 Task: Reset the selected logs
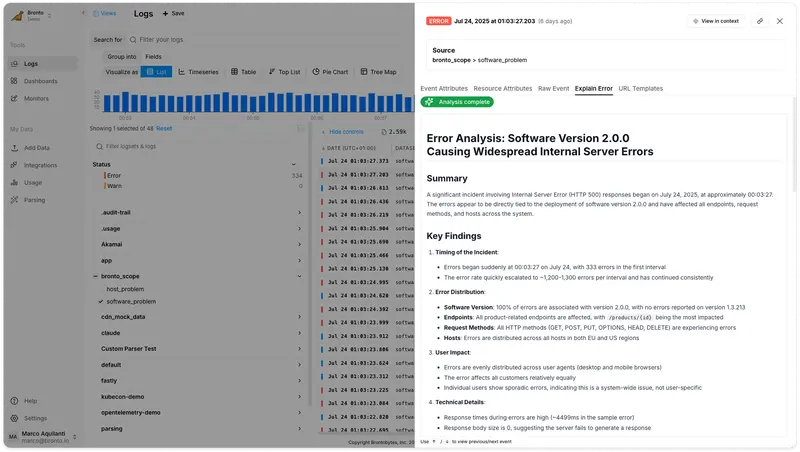[x=164, y=129]
